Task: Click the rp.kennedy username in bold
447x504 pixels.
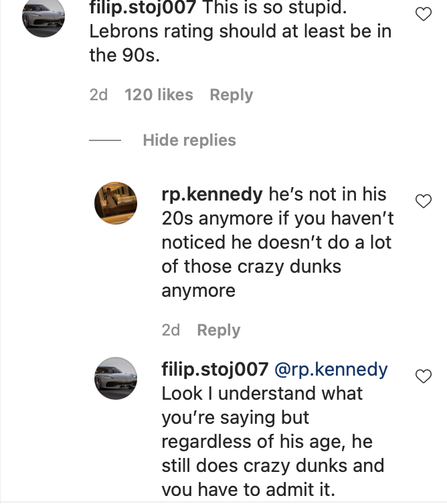Action: tap(212, 194)
